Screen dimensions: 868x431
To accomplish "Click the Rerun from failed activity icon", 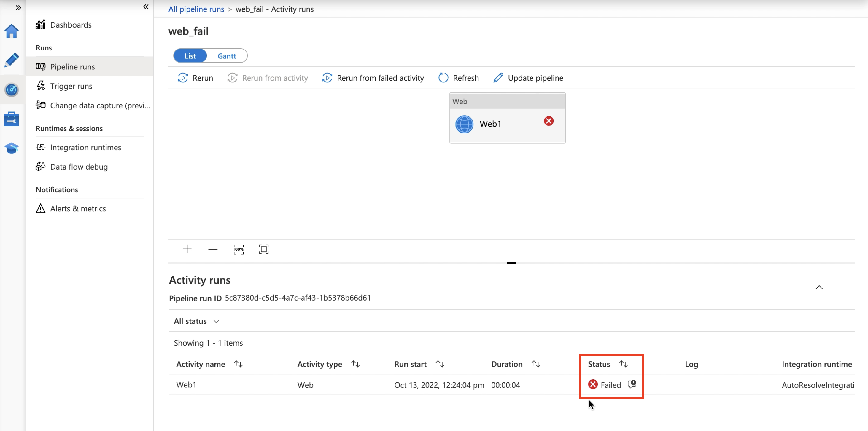I will [x=327, y=77].
